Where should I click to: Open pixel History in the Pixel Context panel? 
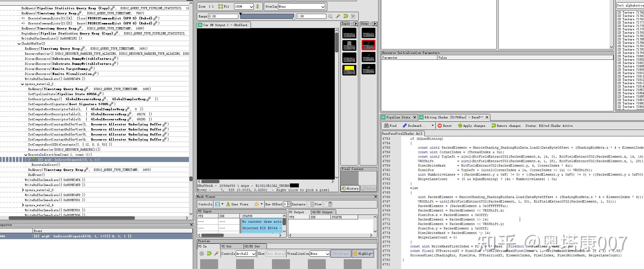[x=350, y=188]
